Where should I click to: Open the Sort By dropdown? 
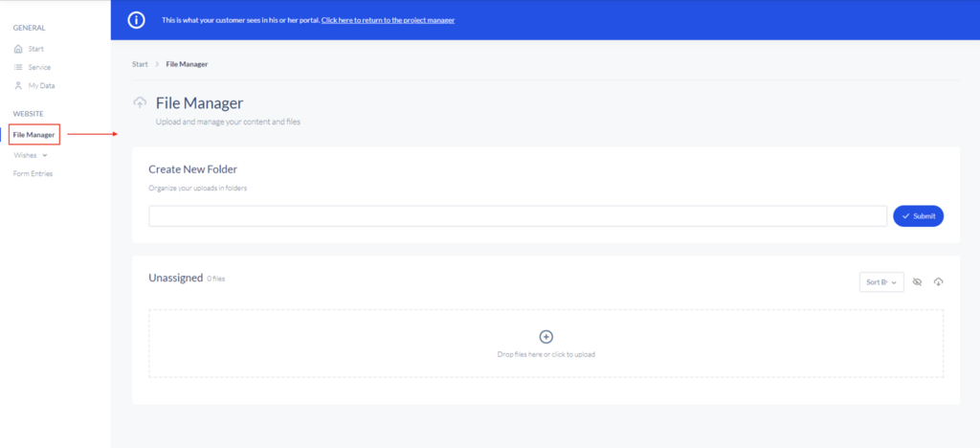(881, 281)
